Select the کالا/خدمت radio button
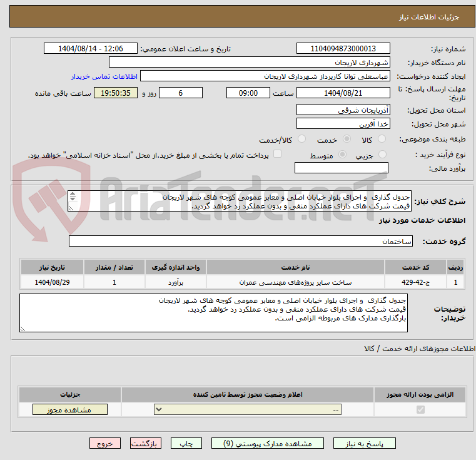The width and height of the screenshot is (476, 460). [301, 139]
